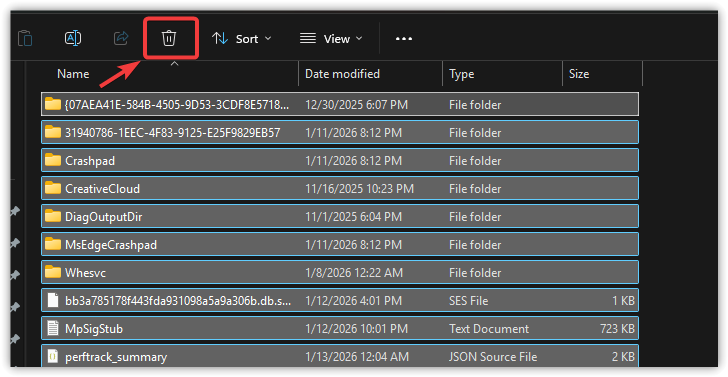Open the See more three-dots menu

(403, 39)
